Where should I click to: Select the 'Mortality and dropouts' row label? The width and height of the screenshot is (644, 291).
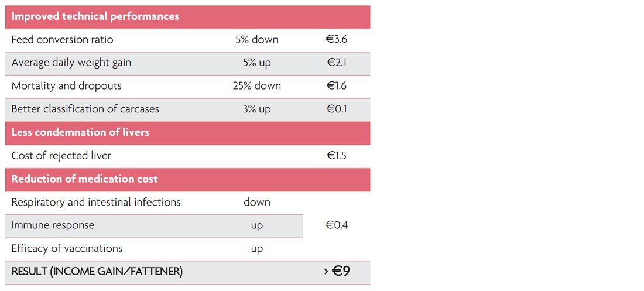[x=67, y=86]
